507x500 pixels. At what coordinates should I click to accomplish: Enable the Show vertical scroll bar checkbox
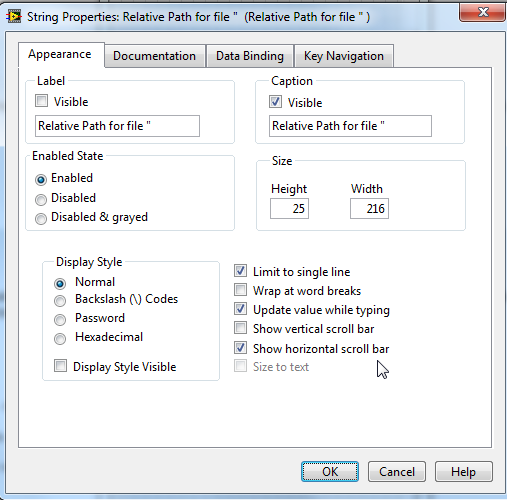[240, 328]
